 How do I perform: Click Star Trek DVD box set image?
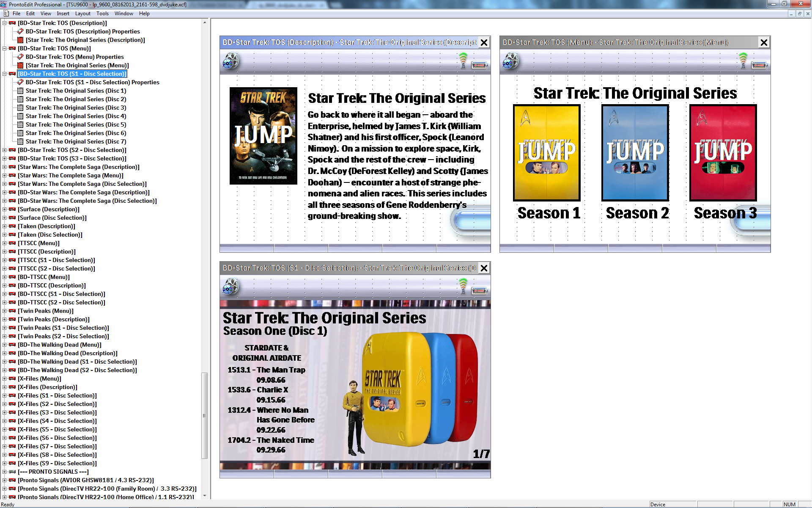pos(421,389)
